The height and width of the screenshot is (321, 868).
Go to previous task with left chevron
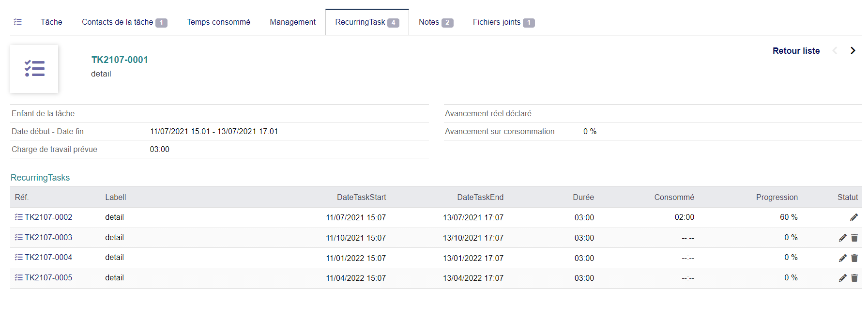835,50
